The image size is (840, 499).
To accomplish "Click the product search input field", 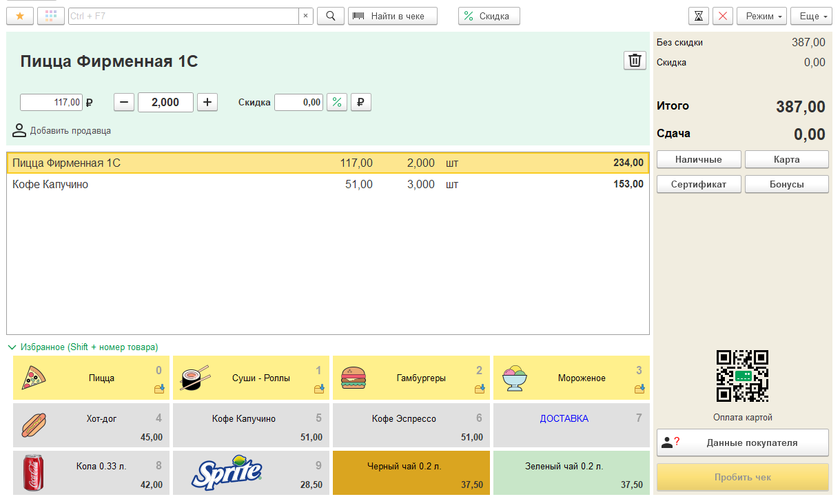I will (182, 16).
